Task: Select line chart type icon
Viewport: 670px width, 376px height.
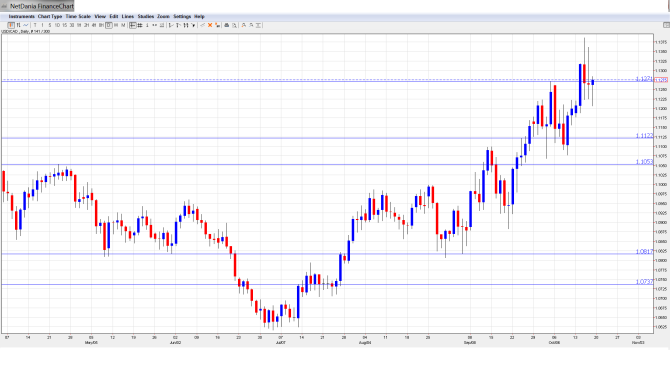Action: [x=26, y=26]
